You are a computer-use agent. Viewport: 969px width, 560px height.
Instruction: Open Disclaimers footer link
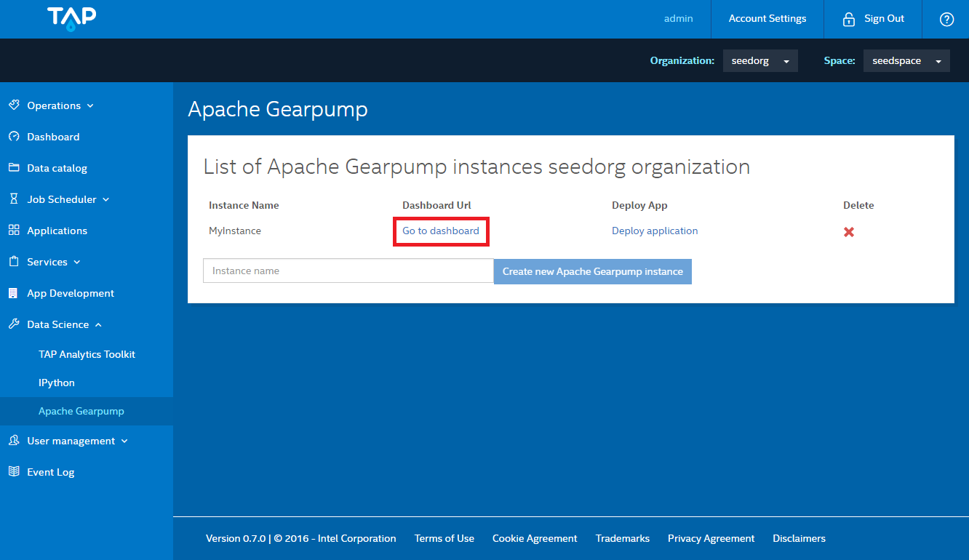[799, 539]
